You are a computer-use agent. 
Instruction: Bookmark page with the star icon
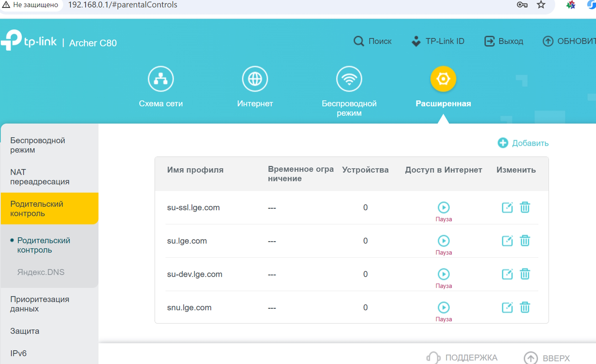coord(541,5)
